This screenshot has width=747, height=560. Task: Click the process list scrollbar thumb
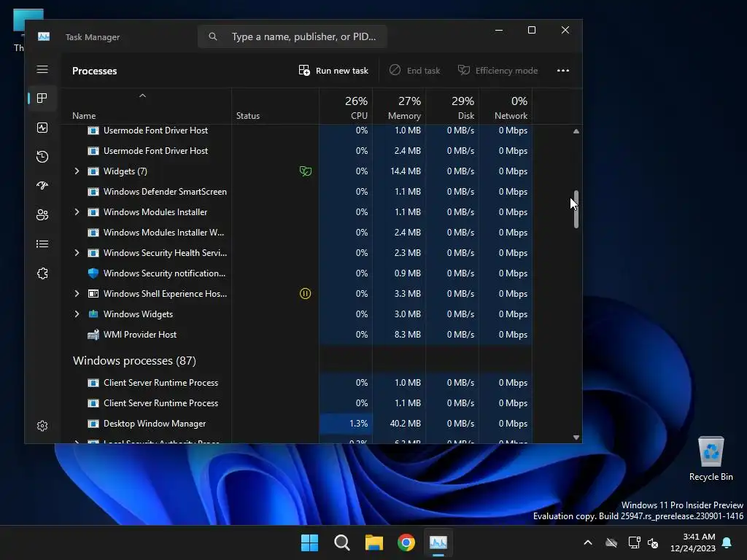(x=576, y=209)
